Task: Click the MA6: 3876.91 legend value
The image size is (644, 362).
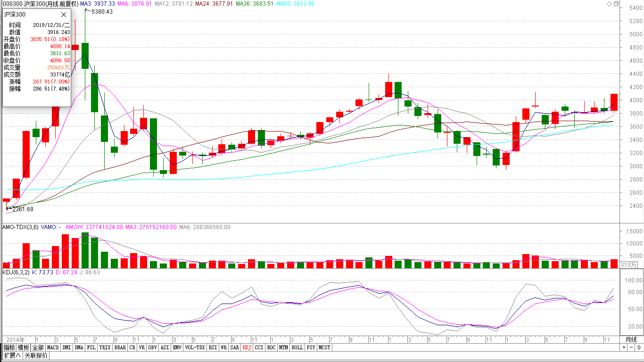Action: 135,4
